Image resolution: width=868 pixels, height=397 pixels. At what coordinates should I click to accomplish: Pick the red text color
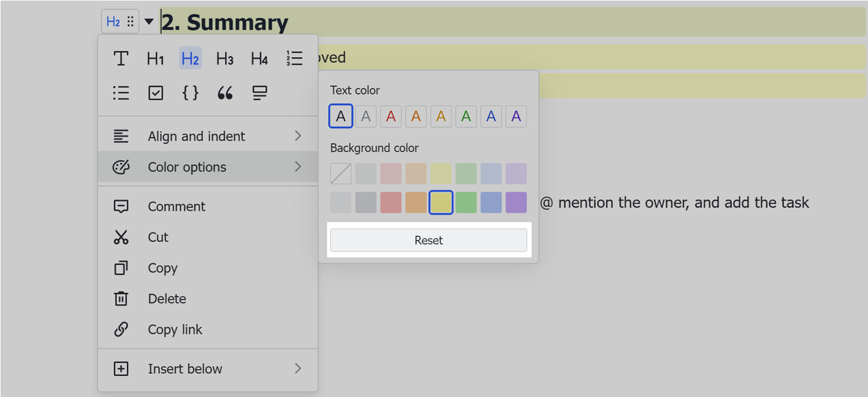391,117
